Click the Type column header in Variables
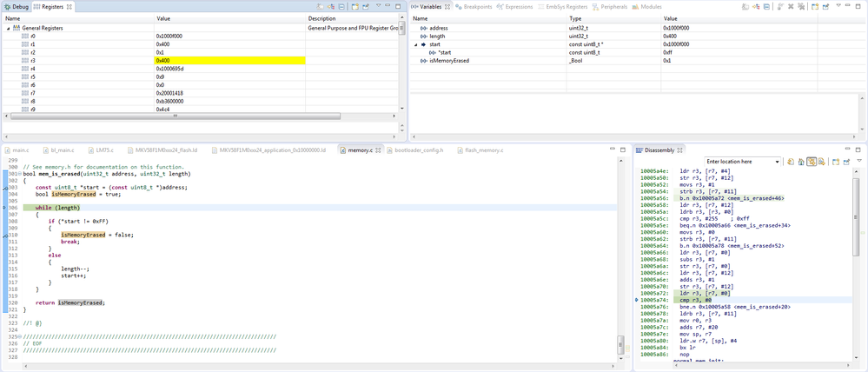The height and width of the screenshot is (372, 868). click(x=613, y=19)
